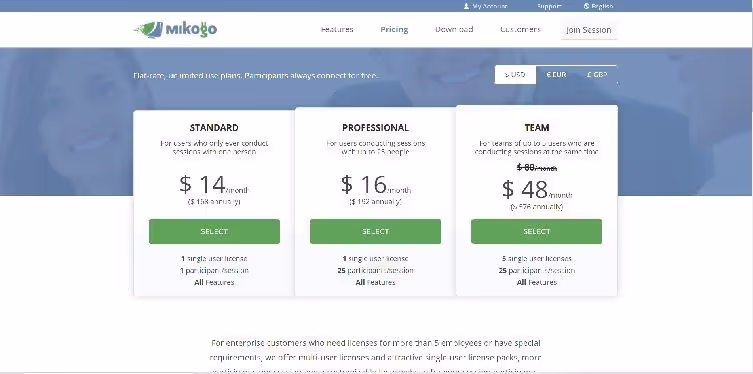This screenshot has height=374, width=753.
Task: Click the struck-through $ 80 /month price
Action: 537,168
